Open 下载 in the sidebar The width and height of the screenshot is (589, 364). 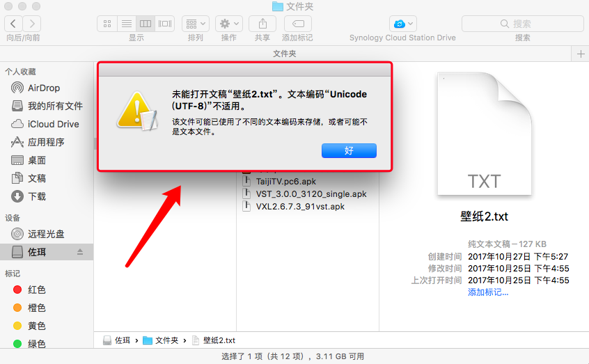point(29,196)
